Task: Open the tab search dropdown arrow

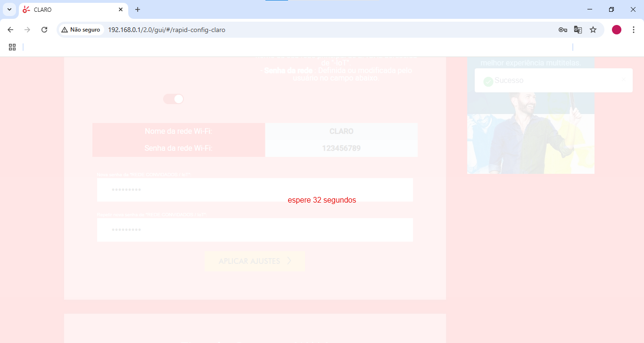Action: tap(9, 9)
